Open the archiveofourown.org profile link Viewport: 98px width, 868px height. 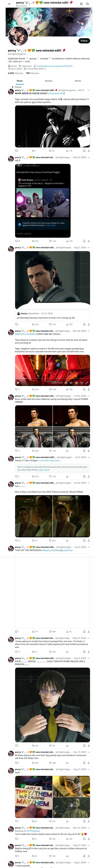55,66
